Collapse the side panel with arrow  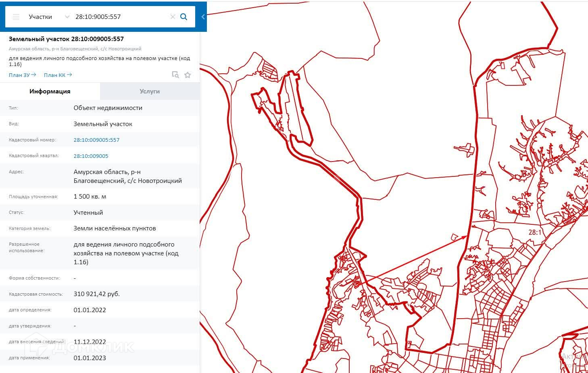click(203, 17)
